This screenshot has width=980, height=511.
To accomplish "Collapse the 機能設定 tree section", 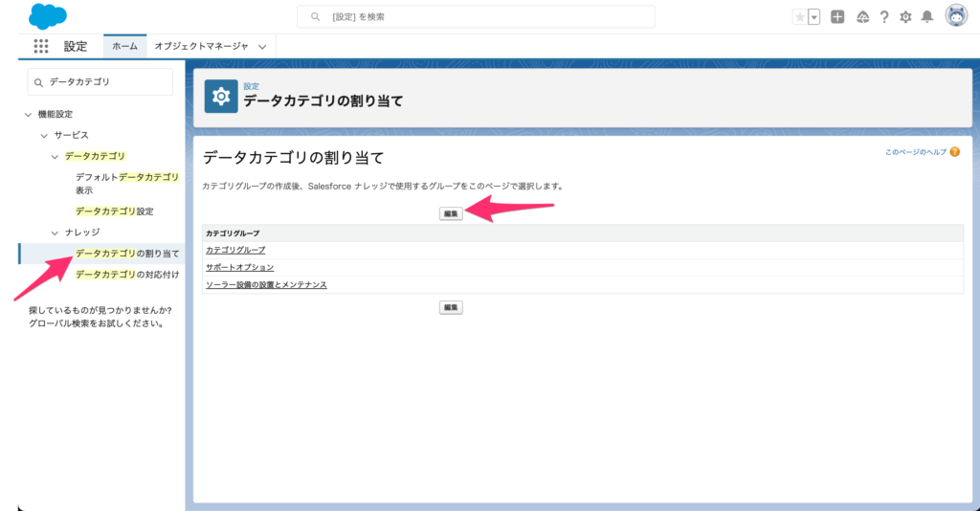I will 28,114.
